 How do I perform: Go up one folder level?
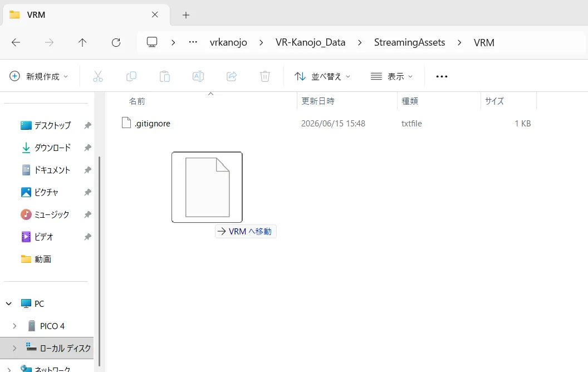(x=82, y=42)
